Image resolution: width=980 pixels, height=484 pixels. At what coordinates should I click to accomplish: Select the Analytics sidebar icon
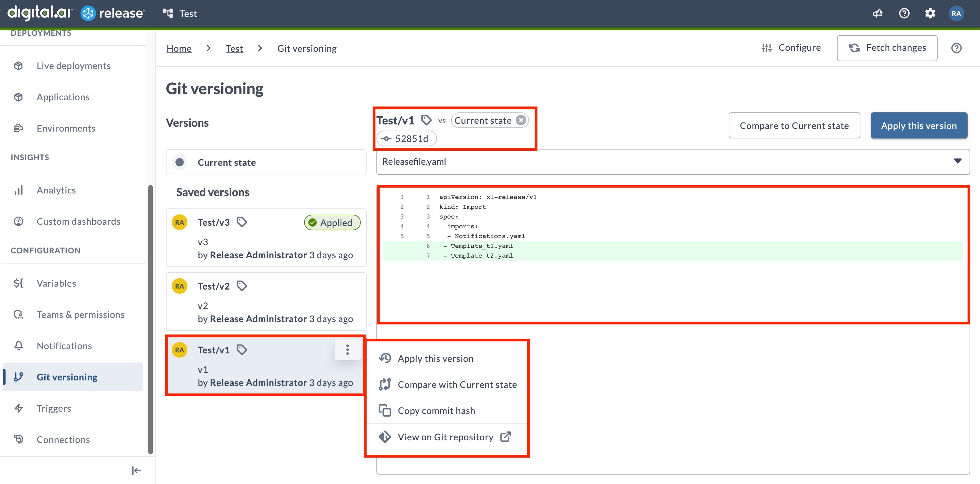(18, 190)
